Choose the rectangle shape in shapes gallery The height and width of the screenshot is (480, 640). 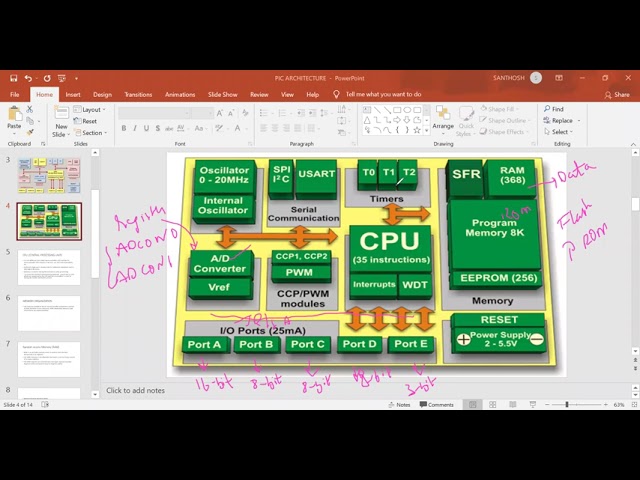(x=397, y=110)
